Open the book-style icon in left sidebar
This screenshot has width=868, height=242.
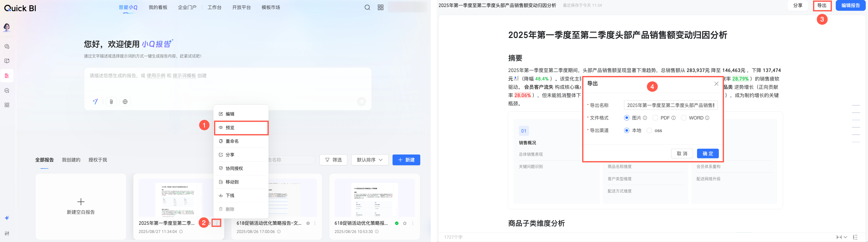click(x=7, y=61)
